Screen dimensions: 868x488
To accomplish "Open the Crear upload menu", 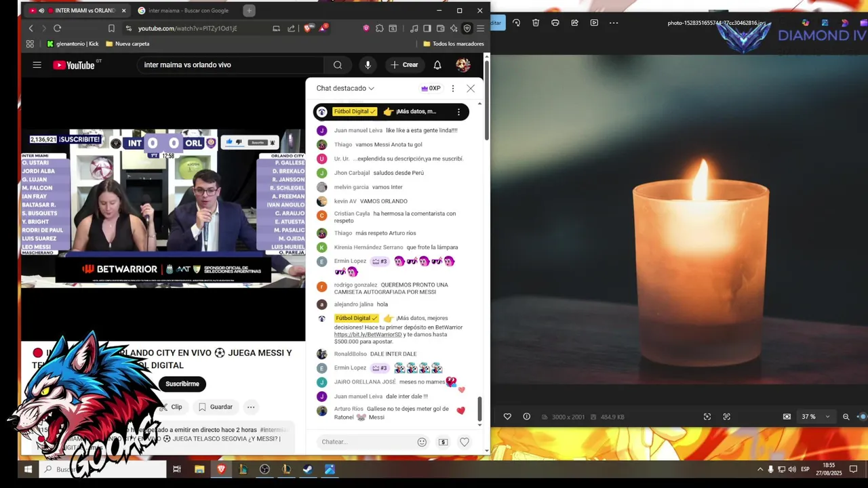I will pos(404,65).
